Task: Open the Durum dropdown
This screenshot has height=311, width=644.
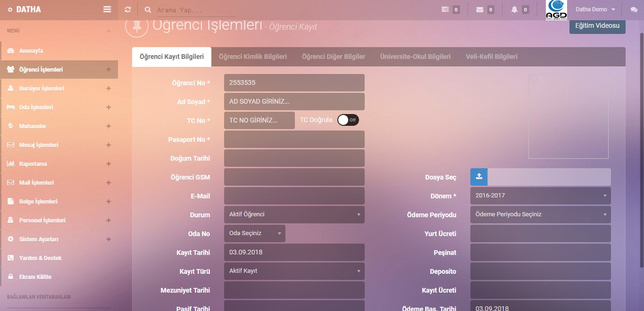Action: point(294,214)
